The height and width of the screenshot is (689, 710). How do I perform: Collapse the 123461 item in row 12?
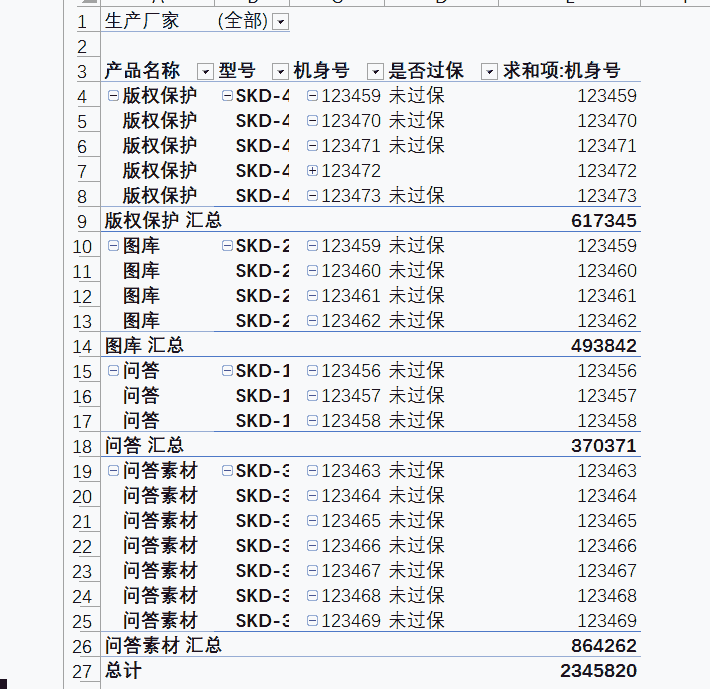pyautogui.click(x=312, y=296)
